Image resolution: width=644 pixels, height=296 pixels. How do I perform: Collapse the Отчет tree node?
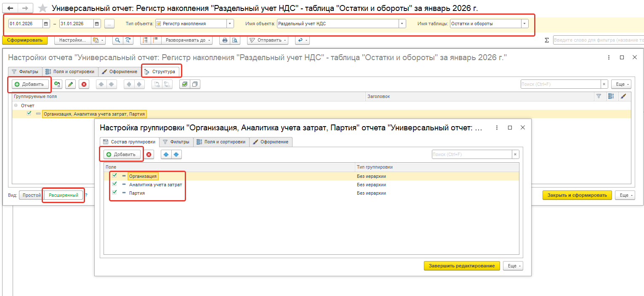coord(16,106)
